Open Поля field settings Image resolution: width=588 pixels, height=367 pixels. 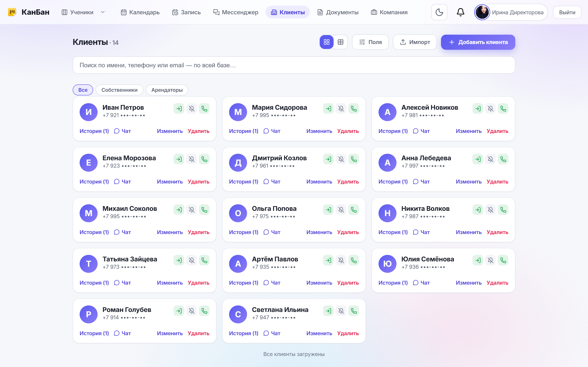[370, 42]
